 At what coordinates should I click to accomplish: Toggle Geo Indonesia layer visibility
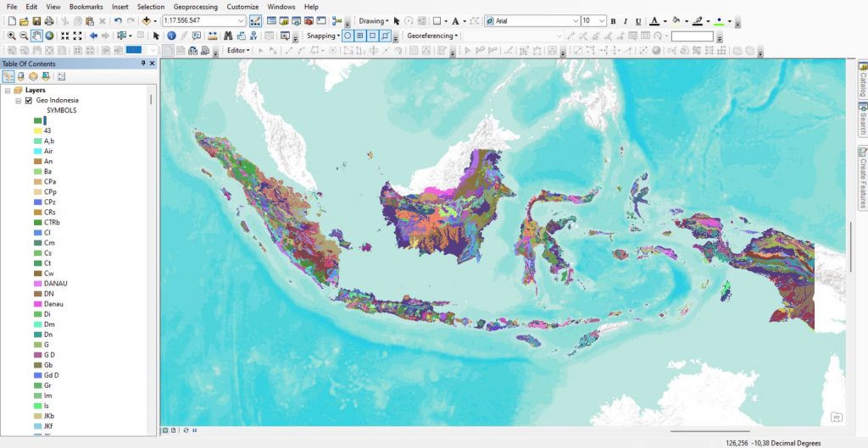click(x=29, y=101)
